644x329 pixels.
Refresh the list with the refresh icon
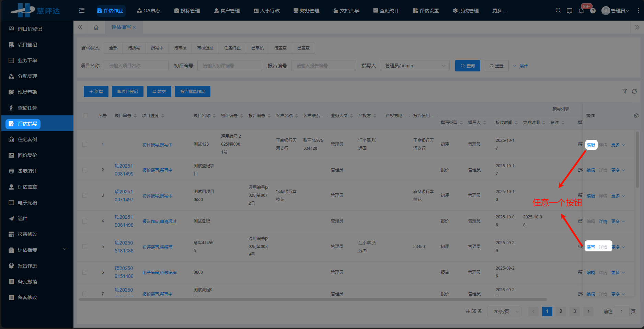pos(634,91)
